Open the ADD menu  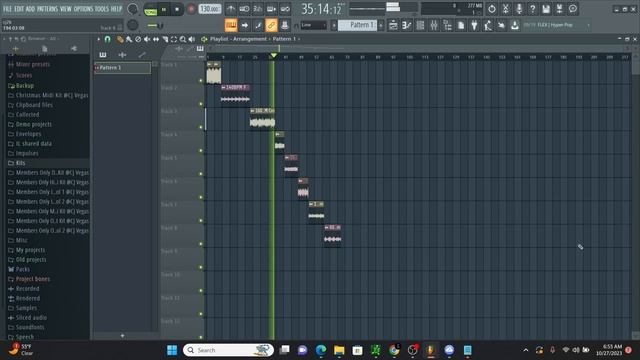pyautogui.click(x=30, y=9)
